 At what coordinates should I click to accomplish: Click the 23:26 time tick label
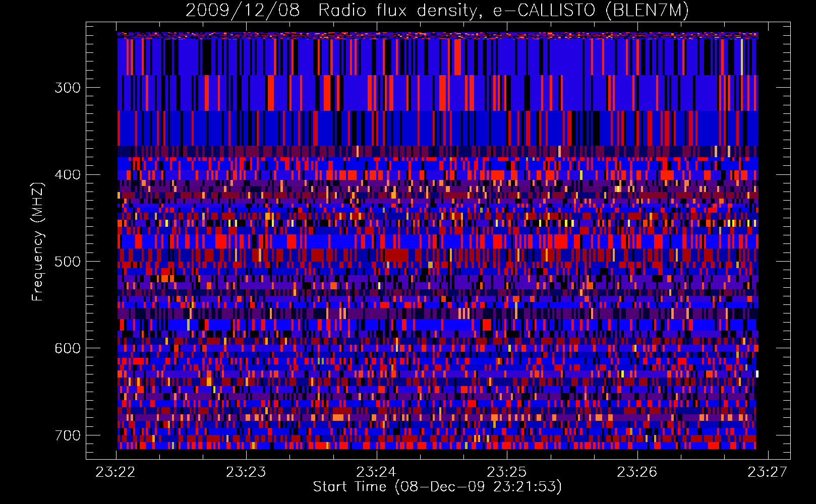tap(637, 472)
